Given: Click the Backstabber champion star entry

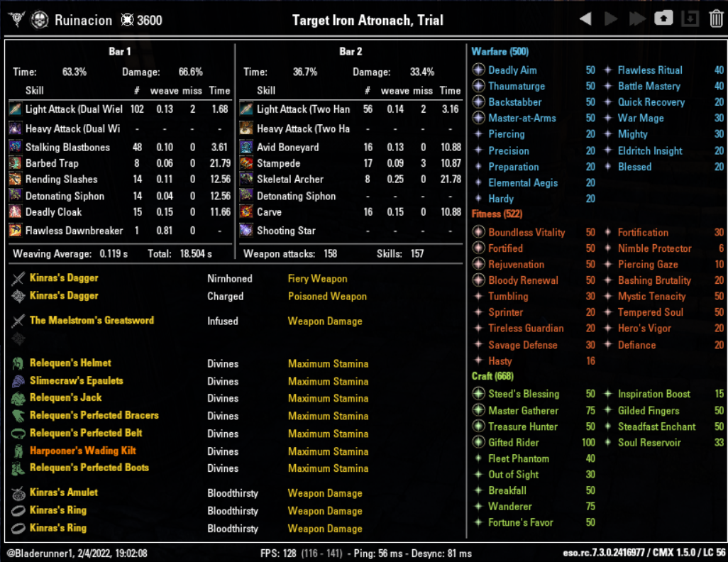Looking at the screenshot, I should coord(534,101).
